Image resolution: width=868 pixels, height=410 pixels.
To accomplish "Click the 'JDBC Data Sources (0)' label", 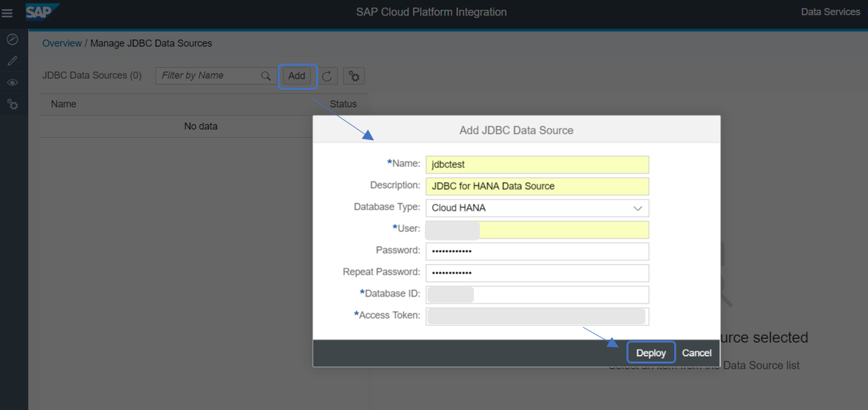I will tap(92, 75).
